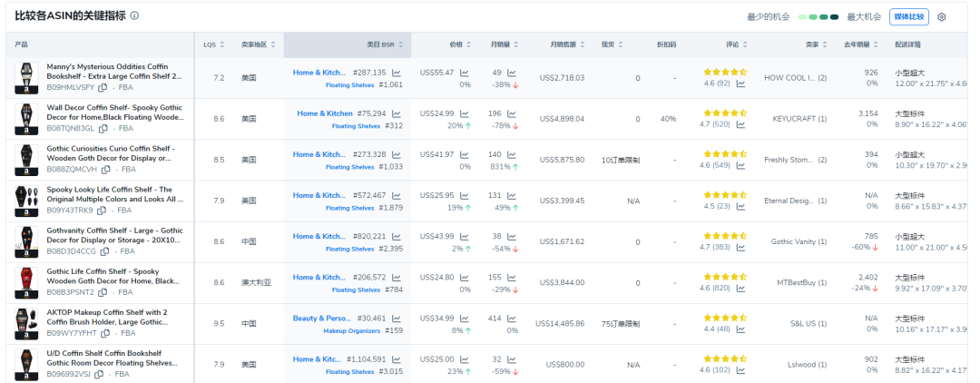Click the darkest green opportunity legend swatch
980x383 pixels.
tap(835, 17)
